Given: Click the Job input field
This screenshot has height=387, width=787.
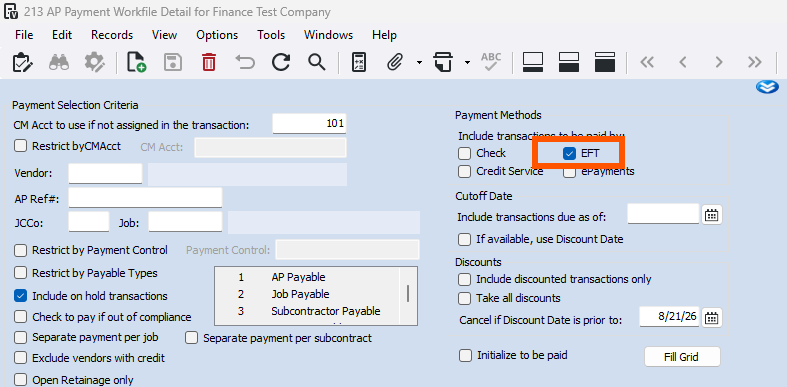Looking at the screenshot, I should pyautogui.click(x=185, y=222).
